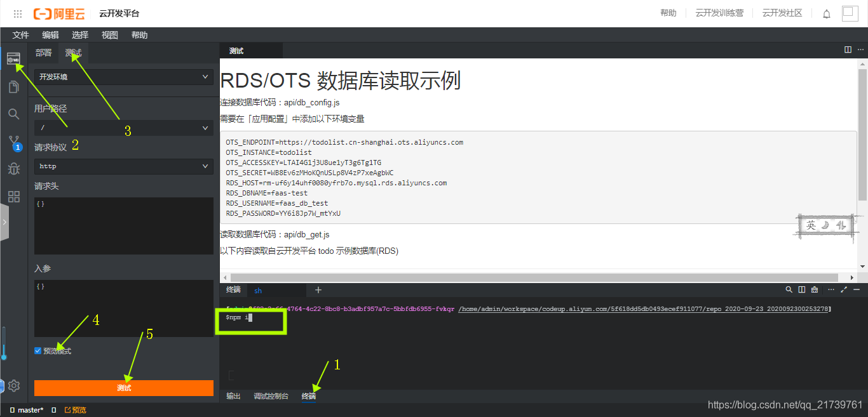Click the orange 测试 button
Viewport: 868px width, 417px height.
[124, 388]
